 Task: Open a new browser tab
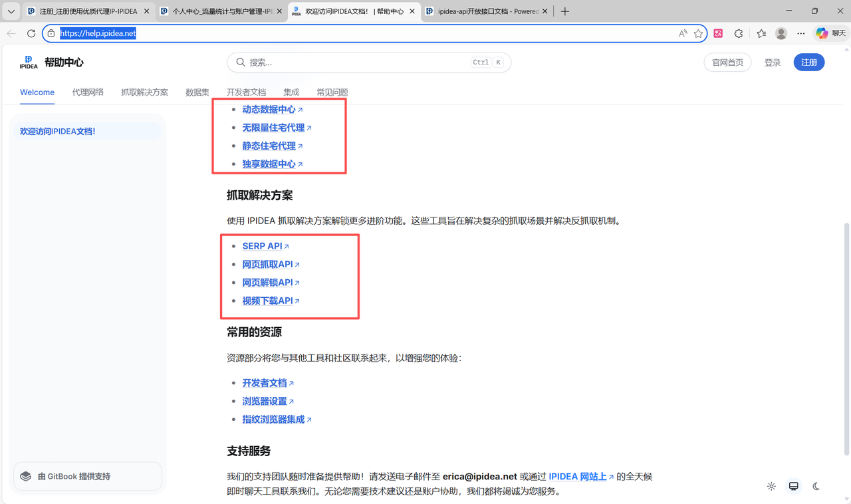click(565, 11)
